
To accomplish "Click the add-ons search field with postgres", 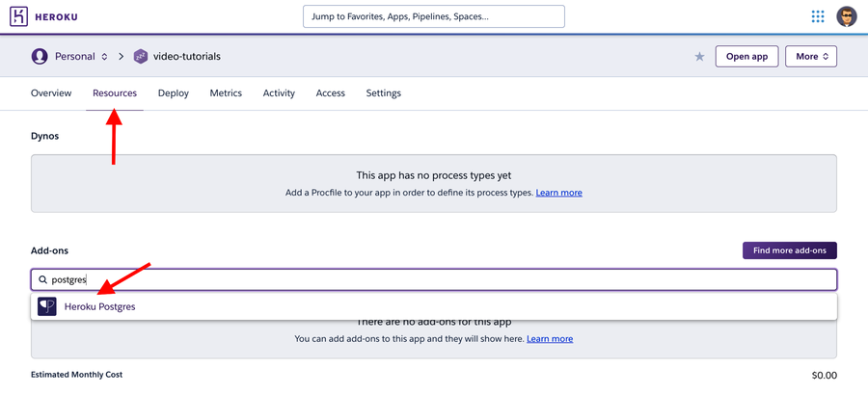I will click(x=433, y=280).
